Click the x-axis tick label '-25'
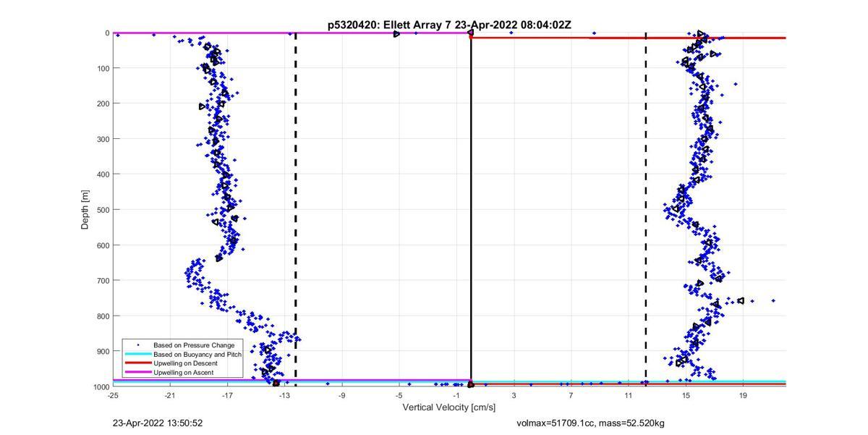 [x=113, y=396]
